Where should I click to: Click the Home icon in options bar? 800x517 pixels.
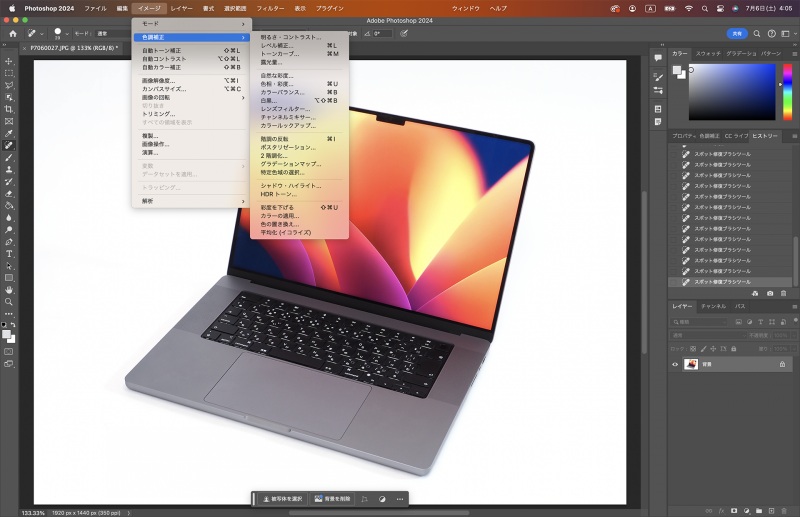13,34
